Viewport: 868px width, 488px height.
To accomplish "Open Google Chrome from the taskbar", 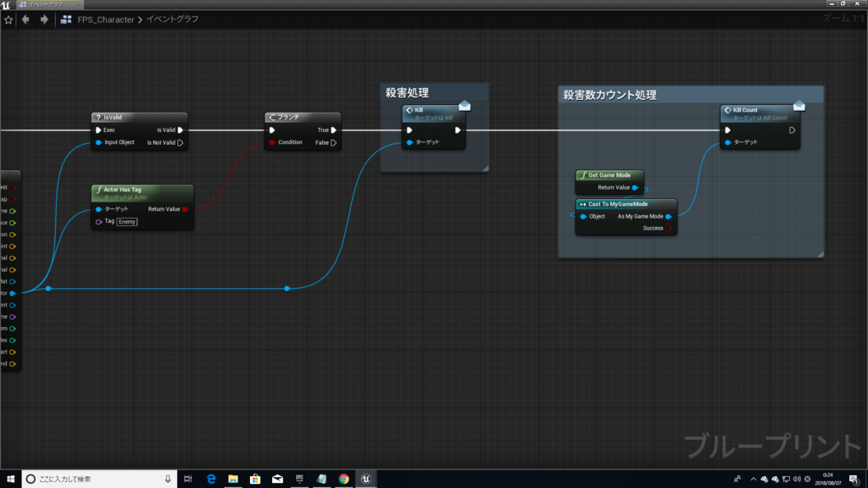I will coord(344,480).
